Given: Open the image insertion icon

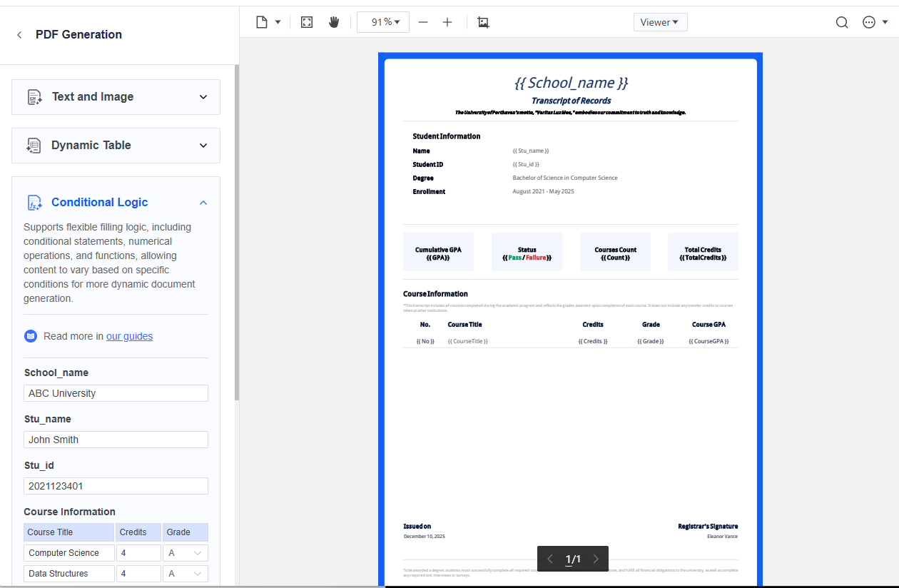Looking at the screenshot, I should click(x=483, y=22).
